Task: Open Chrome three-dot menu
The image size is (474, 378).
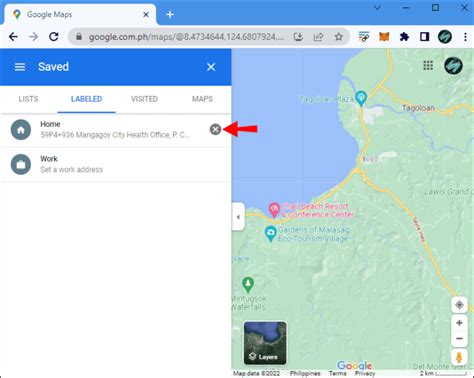Action: tap(465, 37)
